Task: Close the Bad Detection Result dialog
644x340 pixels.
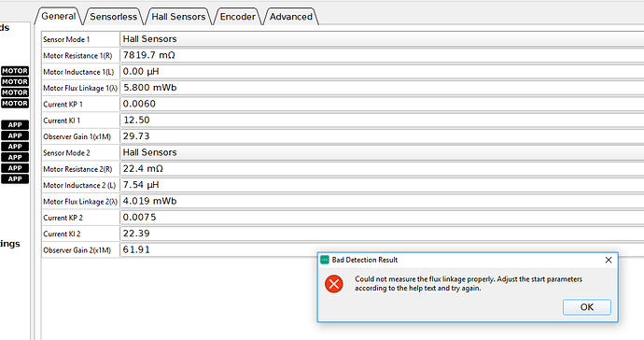Action: point(609,260)
